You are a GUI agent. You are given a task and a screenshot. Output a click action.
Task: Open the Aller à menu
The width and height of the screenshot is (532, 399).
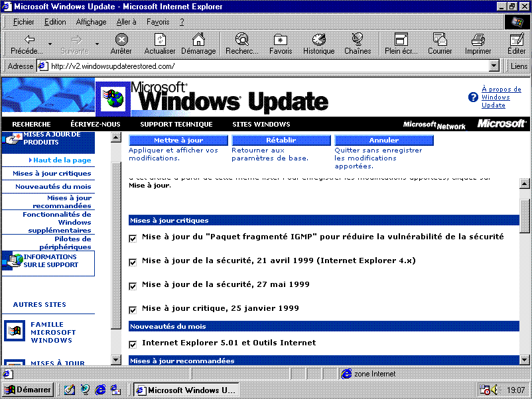tap(126, 22)
